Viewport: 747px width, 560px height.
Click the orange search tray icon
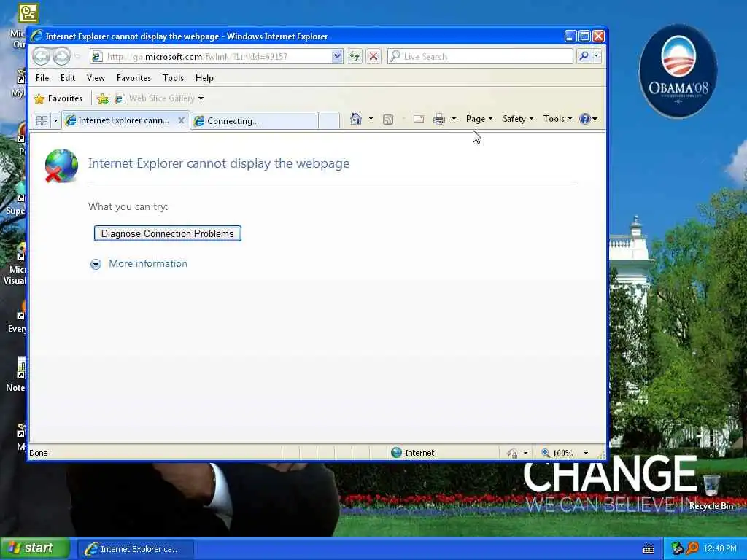(692, 548)
